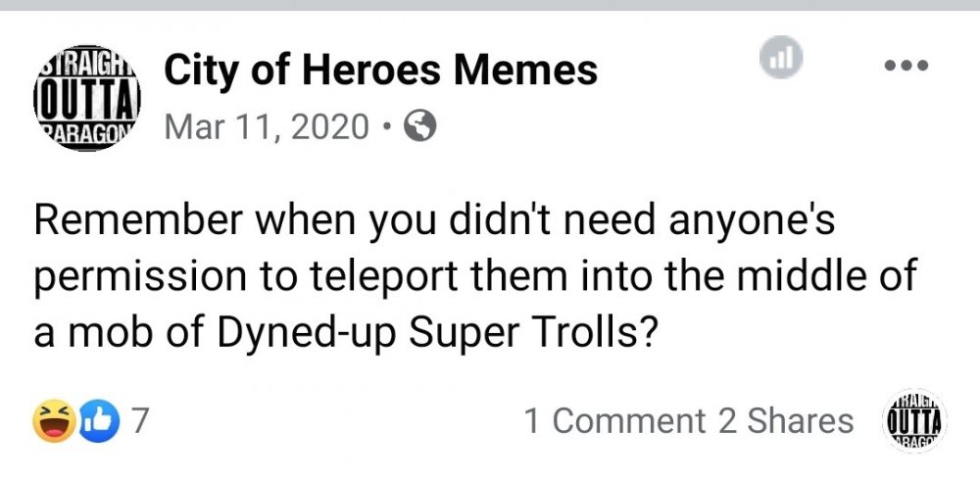Open the City of Heroes Memes page name

tap(381, 71)
